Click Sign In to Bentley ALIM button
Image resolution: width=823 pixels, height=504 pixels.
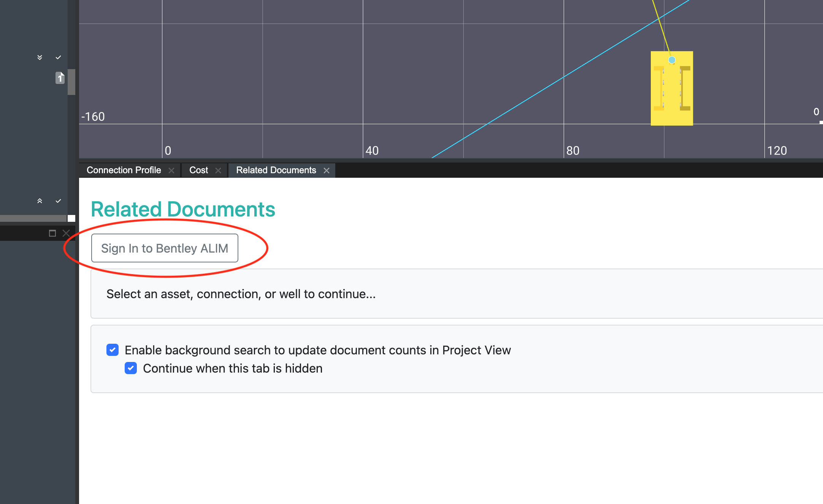(x=165, y=248)
